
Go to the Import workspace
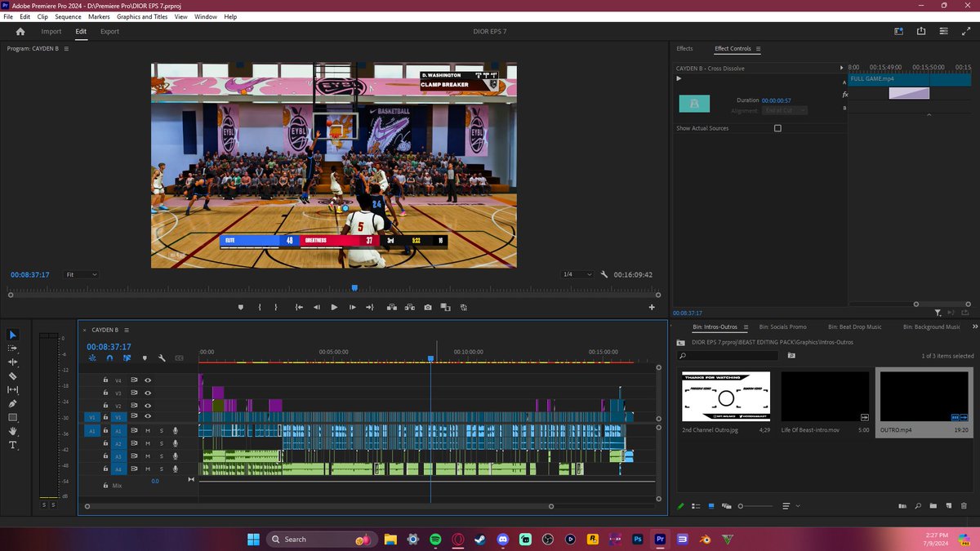tap(51, 32)
